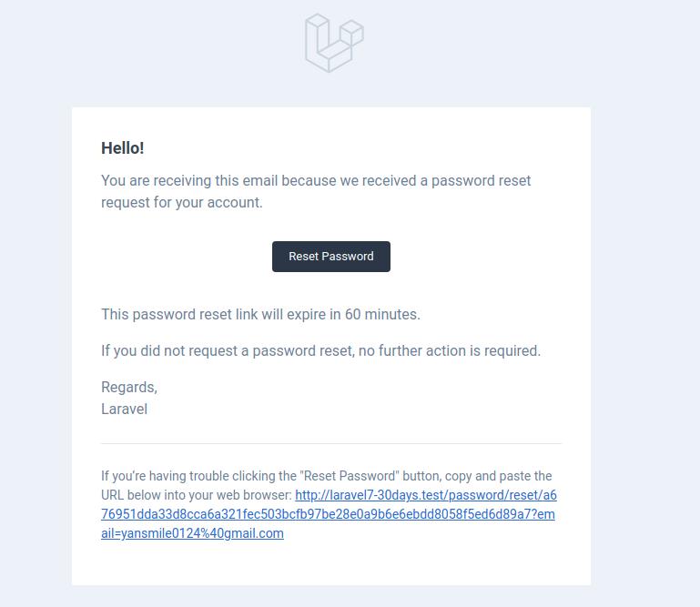Click the link line starting with 76951dda33d8
This screenshot has width=700, height=607.
tap(328, 514)
